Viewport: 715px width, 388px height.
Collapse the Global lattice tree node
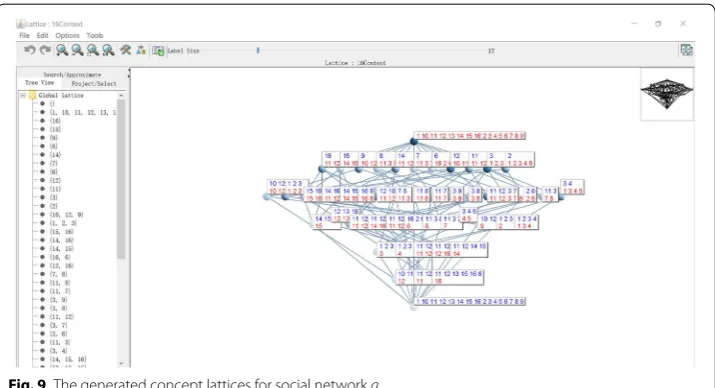click(23, 95)
